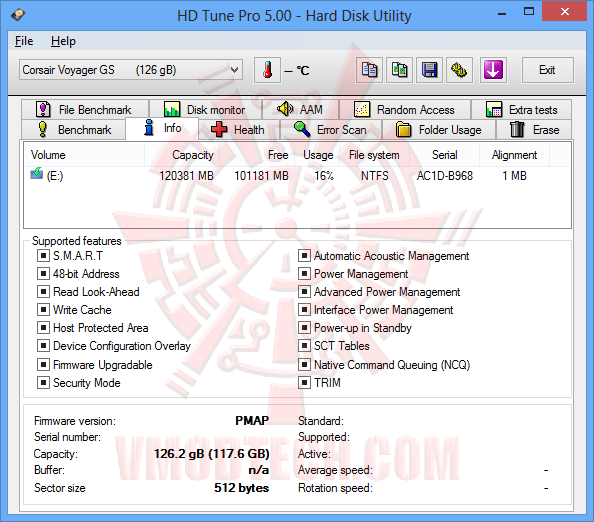Toggle the Write Cache checkbox
Image resolution: width=594 pixels, height=522 pixels.
pos(43,309)
